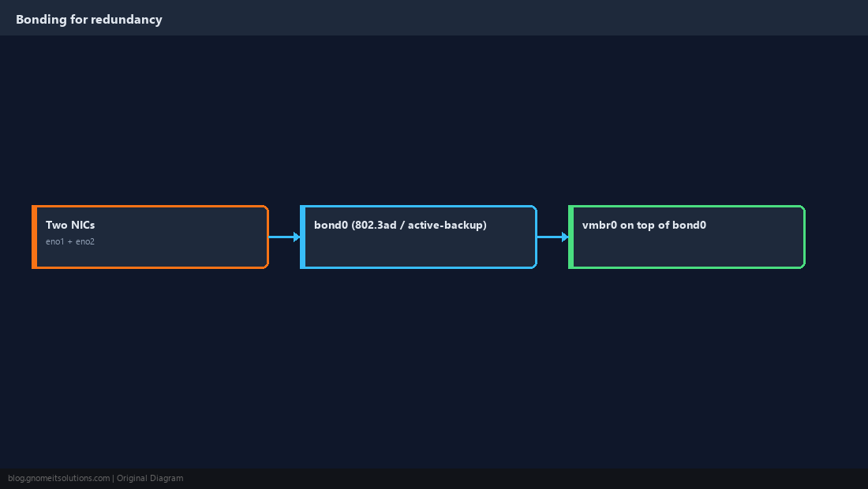
Task: Click the "vmbr0 on top of bond0" label
Action: [x=645, y=225]
